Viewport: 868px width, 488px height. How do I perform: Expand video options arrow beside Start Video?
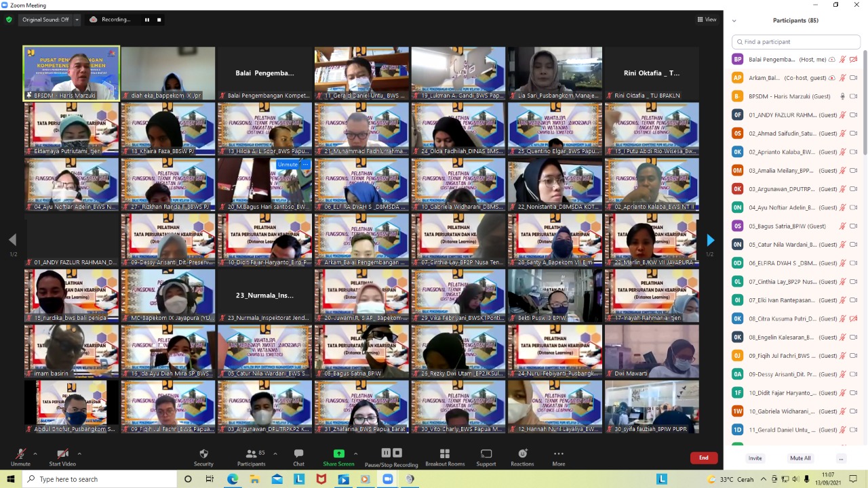point(79,453)
